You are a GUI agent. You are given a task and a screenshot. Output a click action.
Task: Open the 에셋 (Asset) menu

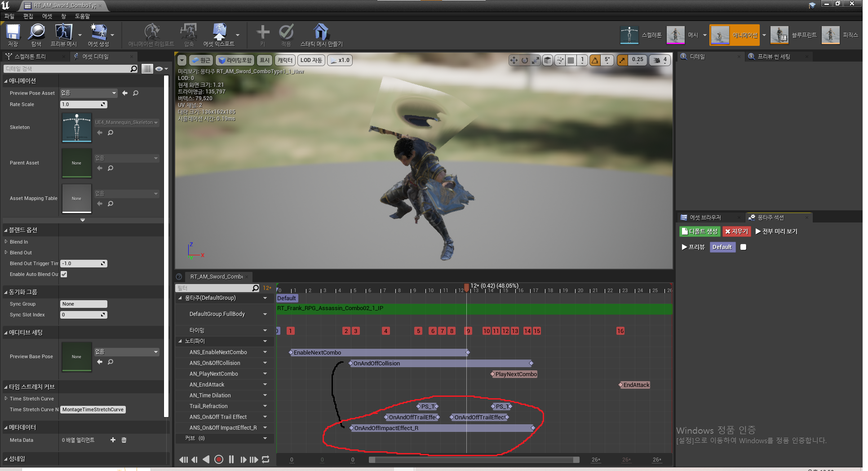[47, 16]
